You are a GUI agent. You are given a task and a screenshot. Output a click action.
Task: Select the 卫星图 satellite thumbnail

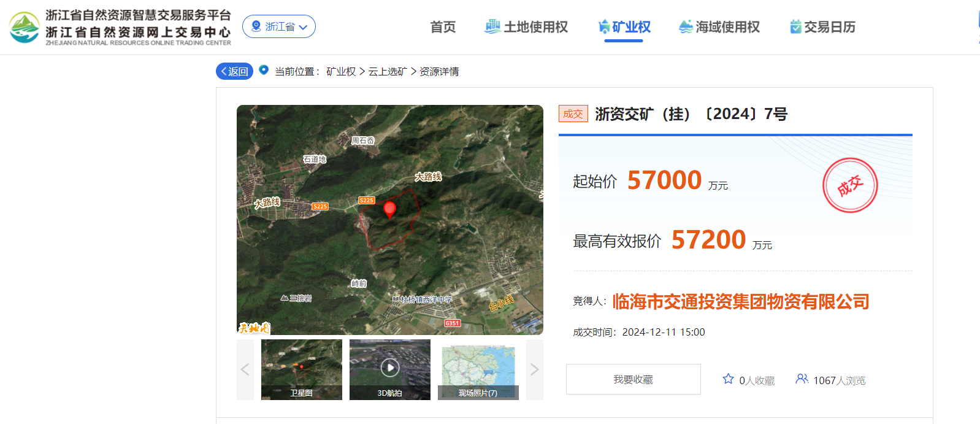(x=302, y=369)
